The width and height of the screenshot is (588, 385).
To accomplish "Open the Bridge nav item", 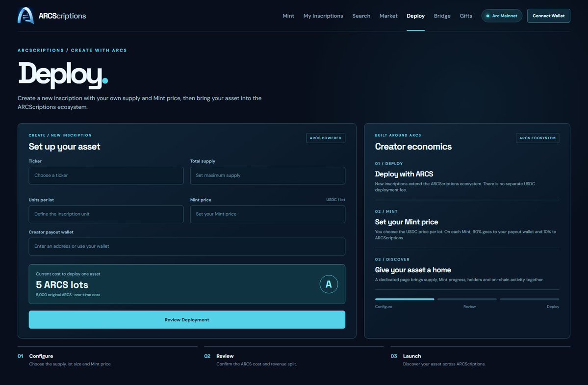I will pyautogui.click(x=442, y=16).
